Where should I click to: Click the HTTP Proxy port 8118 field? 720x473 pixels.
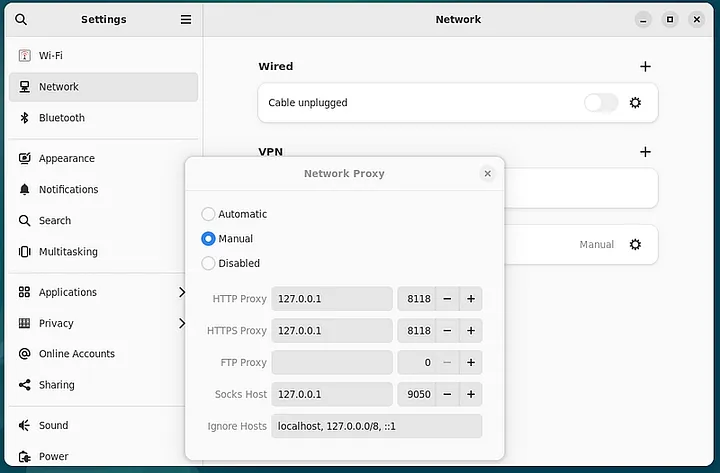click(x=416, y=299)
